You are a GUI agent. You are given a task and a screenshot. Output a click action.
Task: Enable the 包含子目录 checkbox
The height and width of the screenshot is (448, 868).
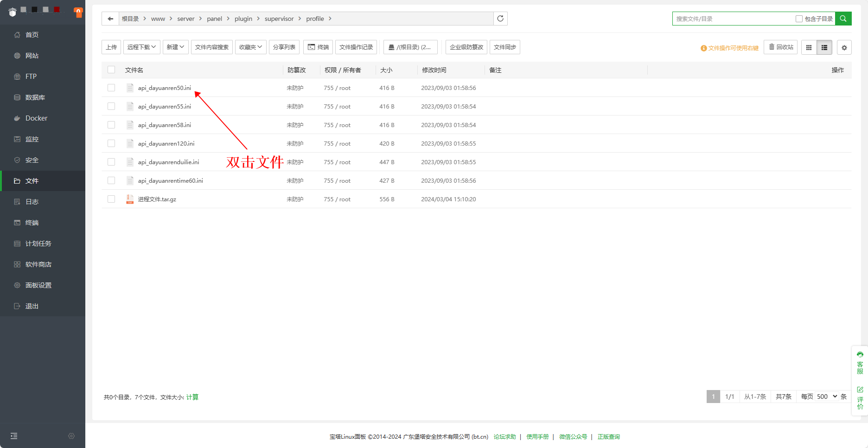point(799,19)
